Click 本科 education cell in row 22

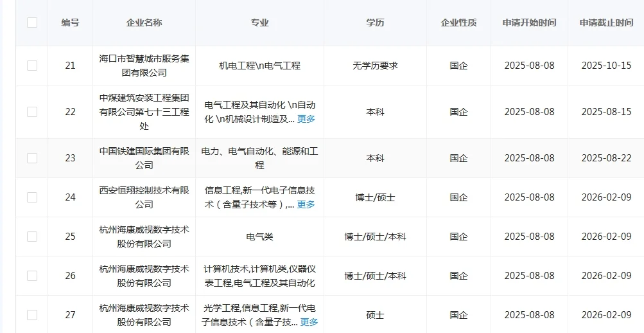coord(375,111)
